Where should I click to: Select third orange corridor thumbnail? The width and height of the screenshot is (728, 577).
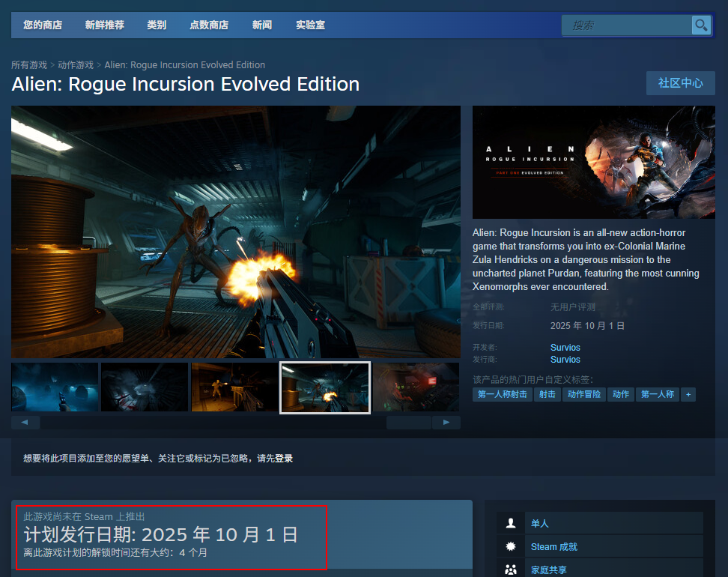point(234,387)
